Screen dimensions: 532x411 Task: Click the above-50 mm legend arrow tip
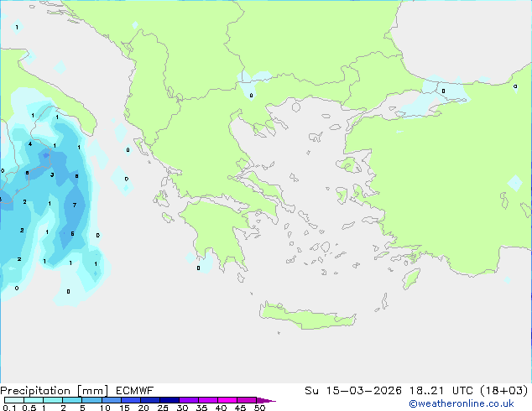point(266,400)
